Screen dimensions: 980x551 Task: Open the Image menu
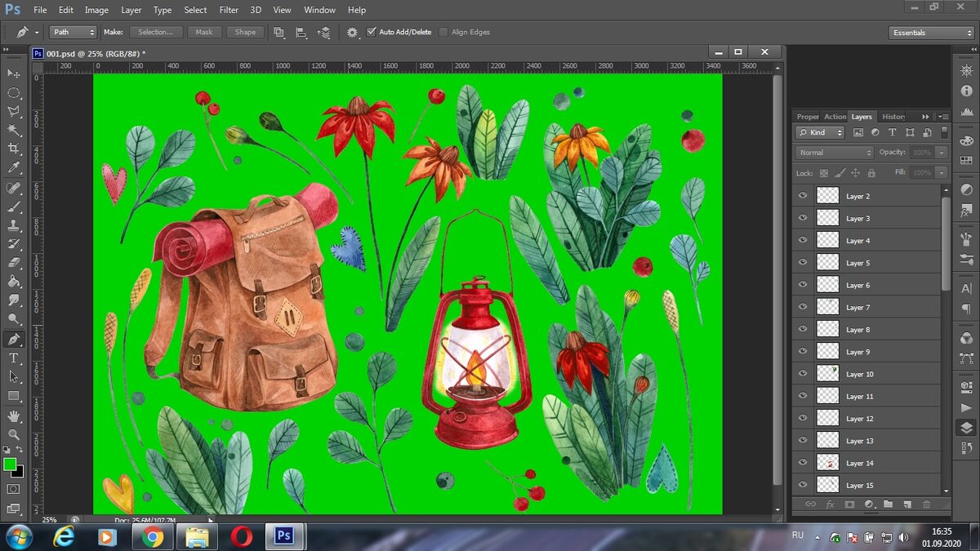(96, 10)
